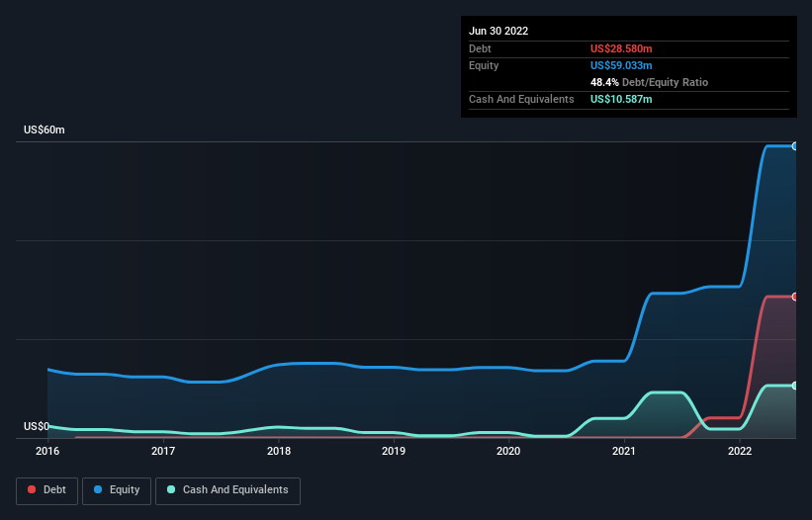Click the 2020 x-axis label
This screenshot has height=520, width=812.
click(x=508, y=451)
